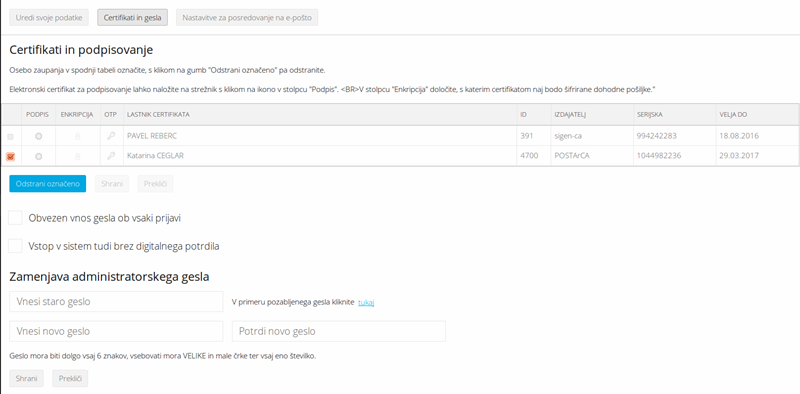Image resolution: width=800 pixels, height=394 pixels.
Task: Click Shrani below the certificates table
Action: (x=112, y=184)
